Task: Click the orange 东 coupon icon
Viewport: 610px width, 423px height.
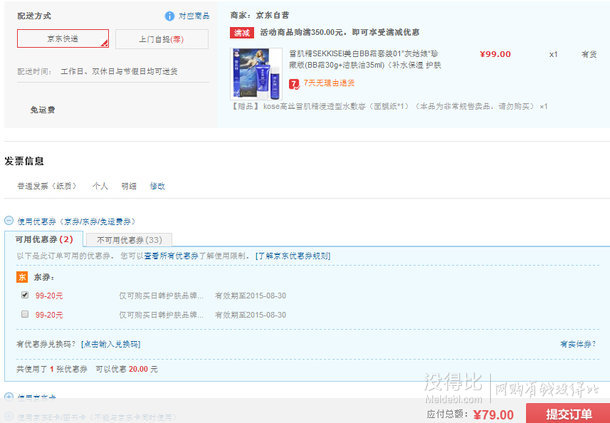Action: [22, 277]
